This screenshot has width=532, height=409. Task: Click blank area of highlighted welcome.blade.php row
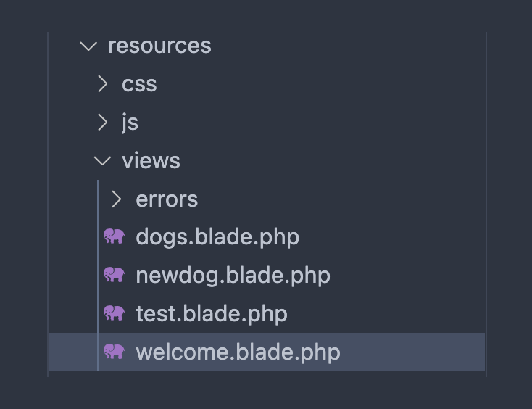click(x=413, y=352)
